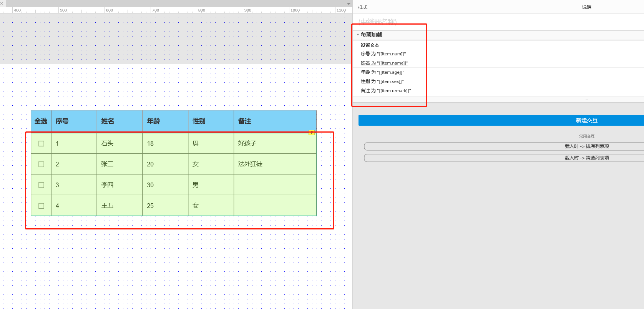Select 女 in the 张三 row

point(211,164)
